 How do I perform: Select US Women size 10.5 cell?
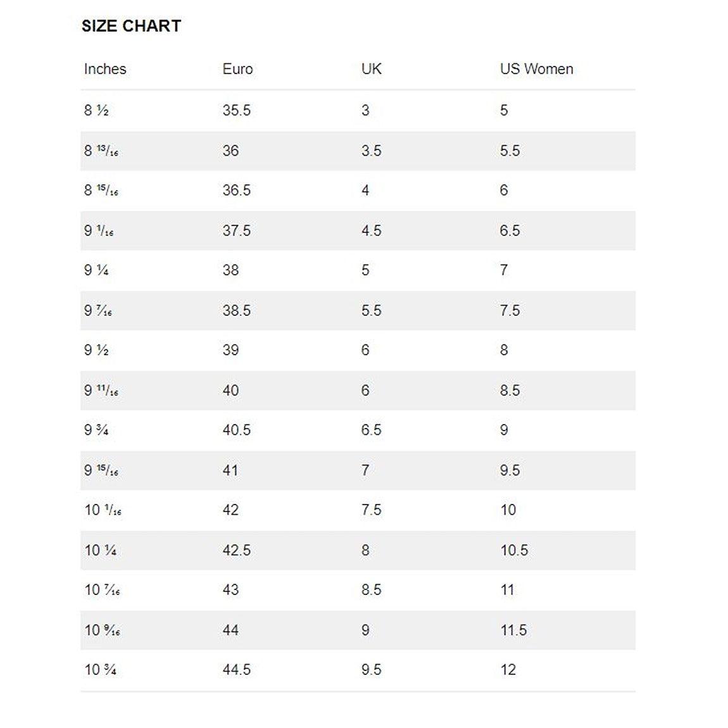click(514, 550)
